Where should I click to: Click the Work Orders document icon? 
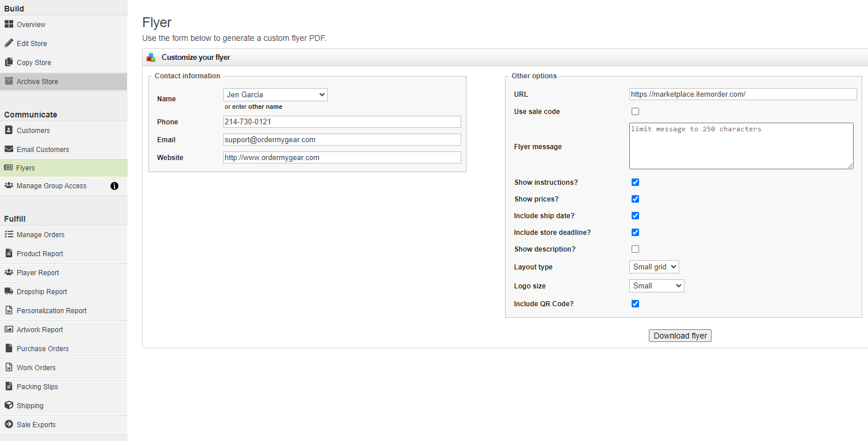click(x=9, y=367)
